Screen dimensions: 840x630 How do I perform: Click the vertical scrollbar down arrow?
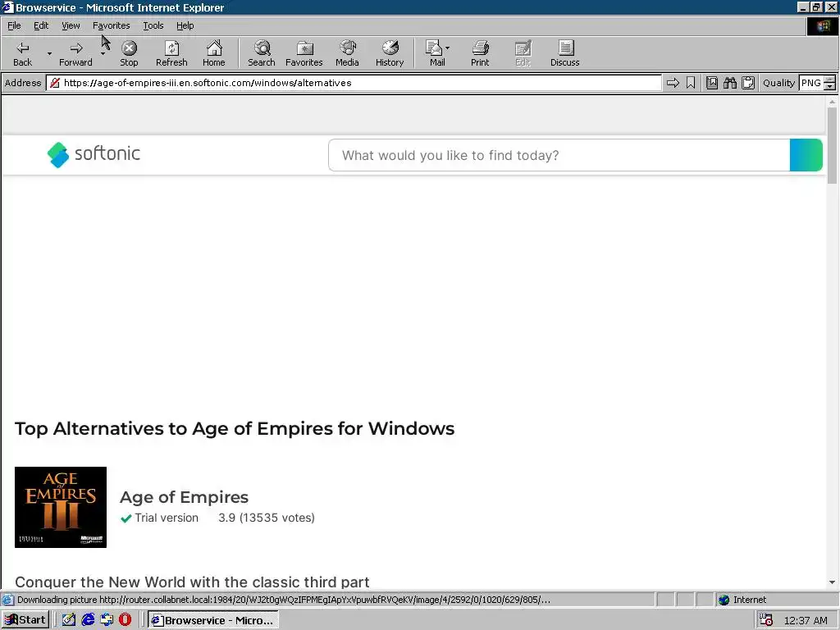point(832,582)
